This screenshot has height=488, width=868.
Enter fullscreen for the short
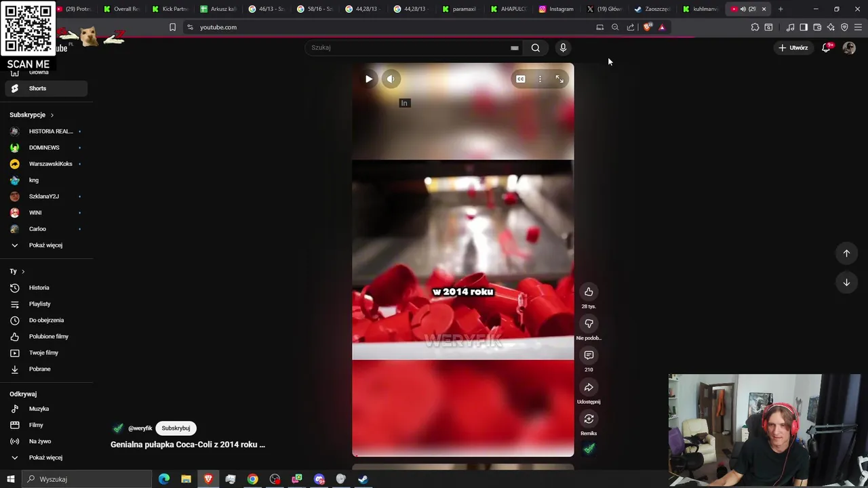(559, 79)
